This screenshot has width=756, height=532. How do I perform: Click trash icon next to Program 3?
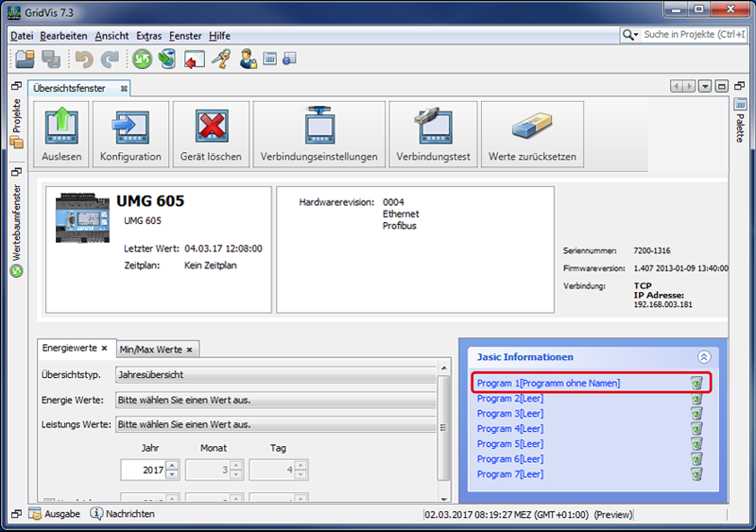tap(696, 414)
